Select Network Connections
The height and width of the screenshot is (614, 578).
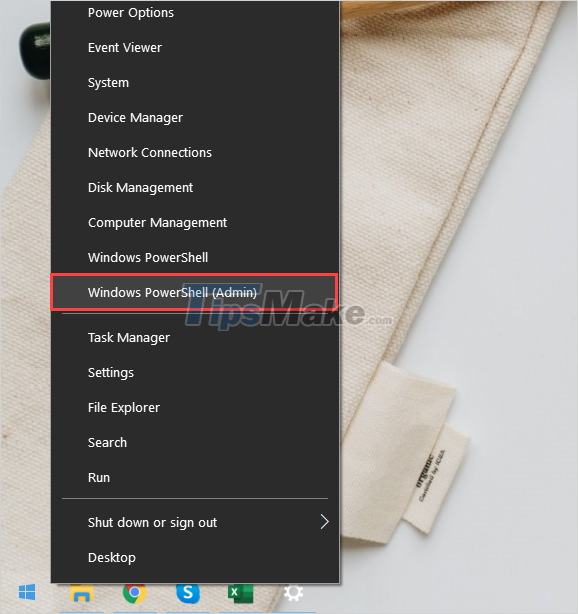tap(195, 152)
